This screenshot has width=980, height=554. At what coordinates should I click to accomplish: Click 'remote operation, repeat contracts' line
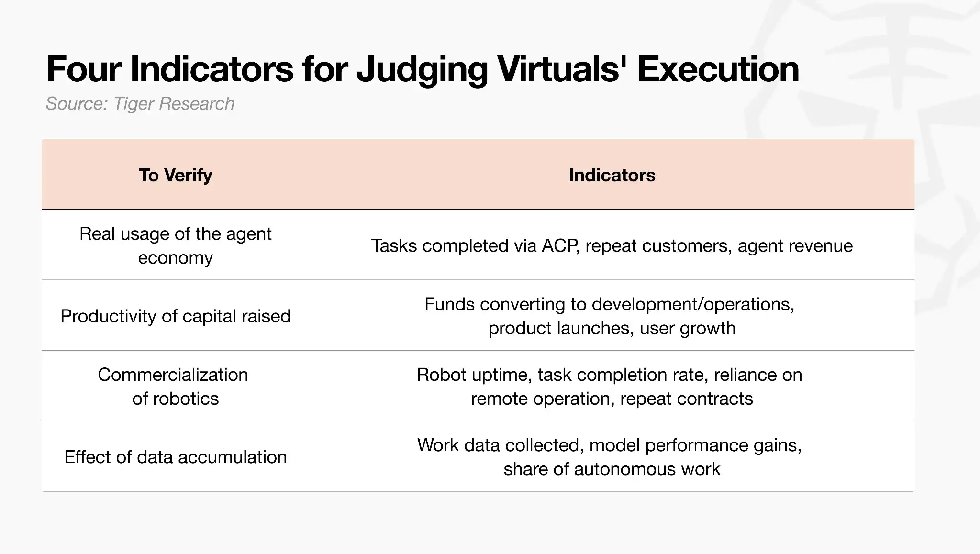click(x=612, y=399)
